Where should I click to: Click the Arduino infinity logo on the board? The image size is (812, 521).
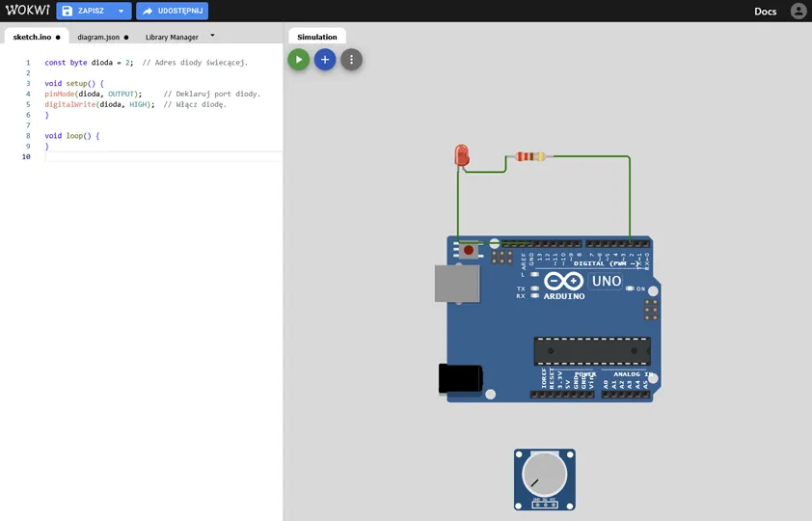tap(563, 282)
